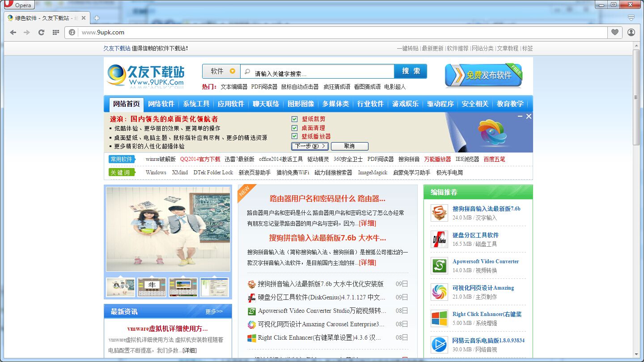Viewport: 644px width, 362px height.
Task: Click the search magnifier icon in search box
Action: tap(247, 72)
